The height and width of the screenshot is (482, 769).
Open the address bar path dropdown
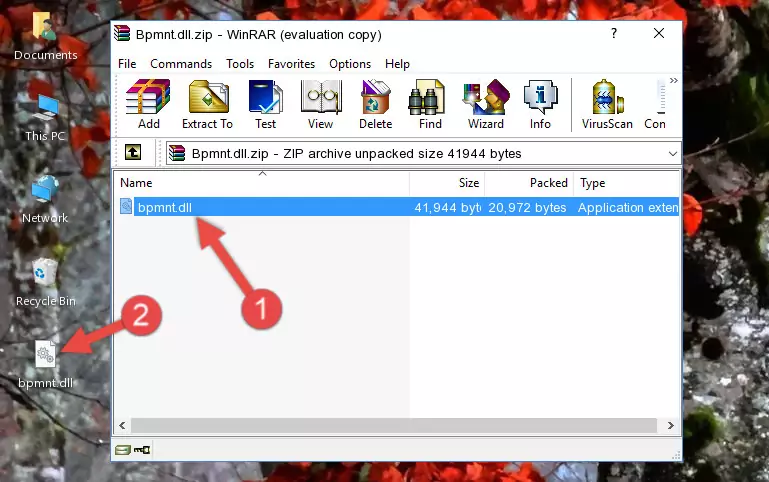pos(672,153)
